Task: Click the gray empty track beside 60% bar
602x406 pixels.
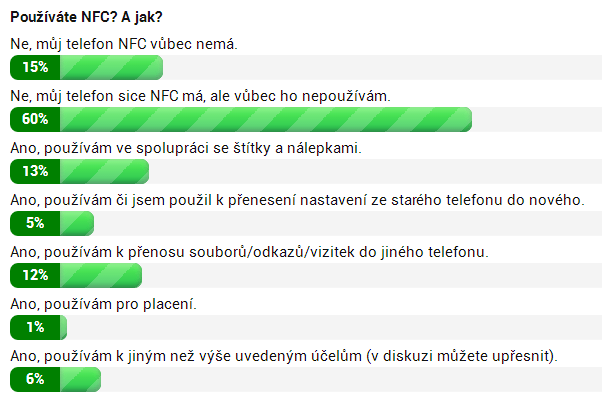Action: (537, 119)
